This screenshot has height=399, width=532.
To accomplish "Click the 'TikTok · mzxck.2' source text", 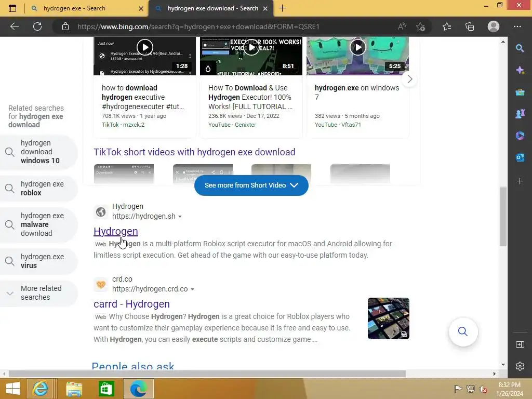I will tap(123, 125).
